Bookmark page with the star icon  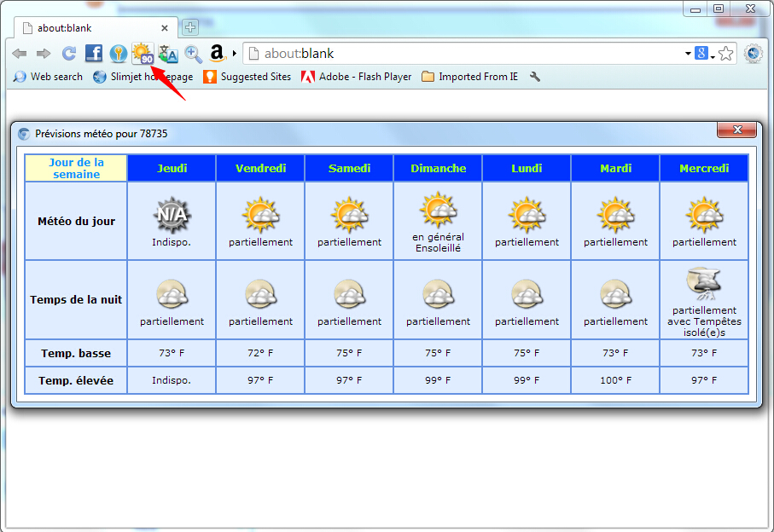click(x=725, y=53)
